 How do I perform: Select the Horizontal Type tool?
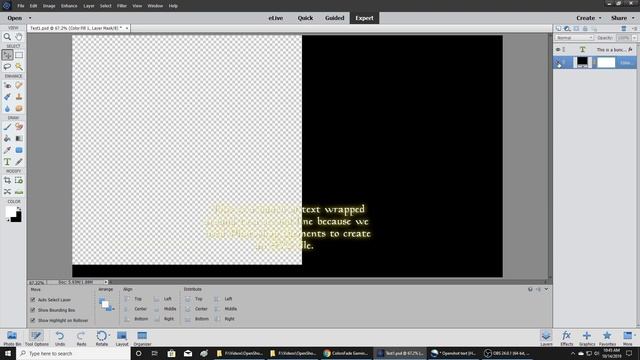tap(7, 162)
